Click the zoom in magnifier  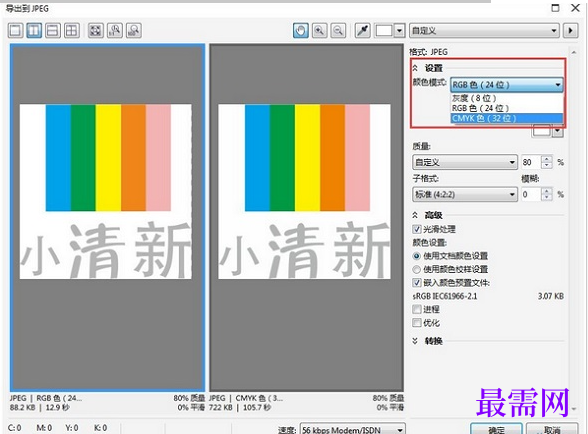(x=320, y=30)
